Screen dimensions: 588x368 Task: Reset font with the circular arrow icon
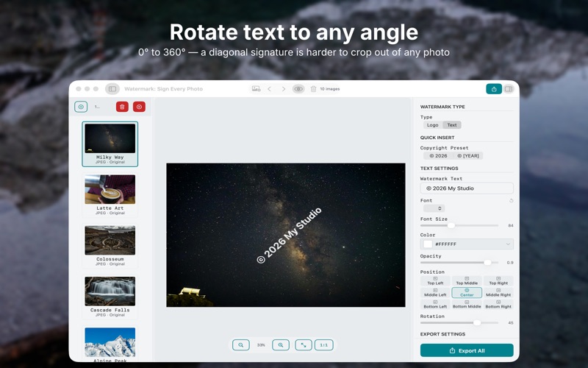(511, 200)
